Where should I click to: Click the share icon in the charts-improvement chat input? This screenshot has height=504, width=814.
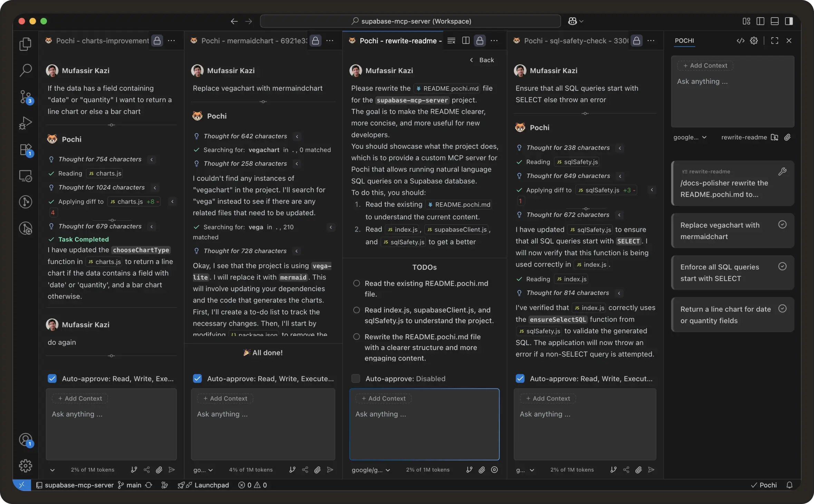click(146, 470)
